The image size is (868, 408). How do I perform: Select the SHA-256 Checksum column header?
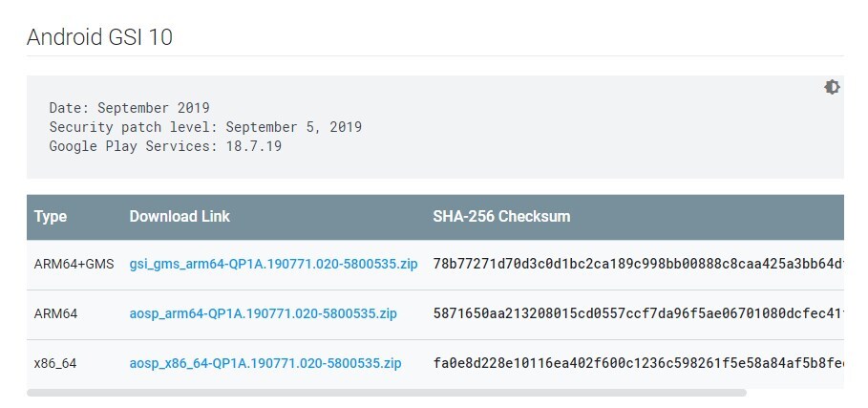[501, 216]
